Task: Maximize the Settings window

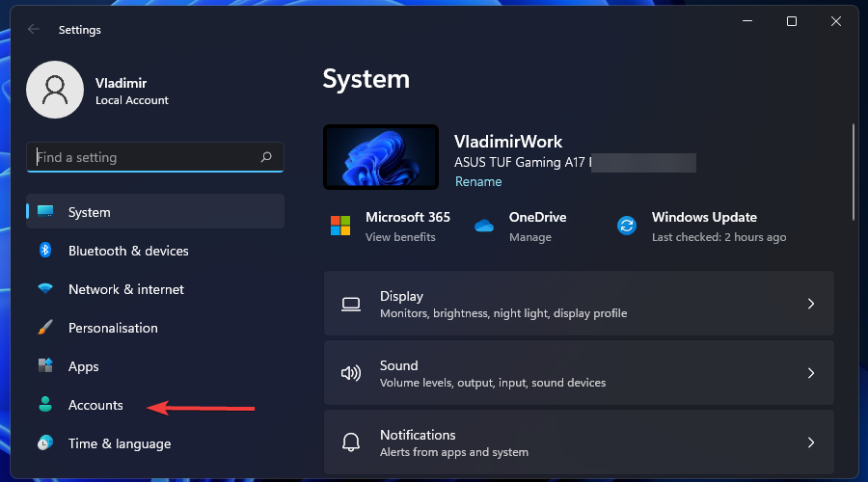Action: click(792, 21)
